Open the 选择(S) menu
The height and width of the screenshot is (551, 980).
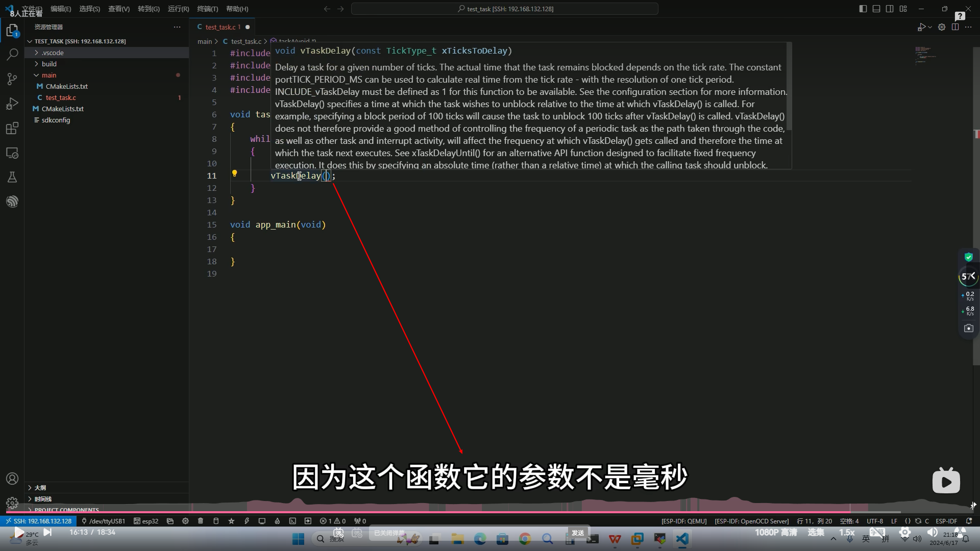coord(89,9)
